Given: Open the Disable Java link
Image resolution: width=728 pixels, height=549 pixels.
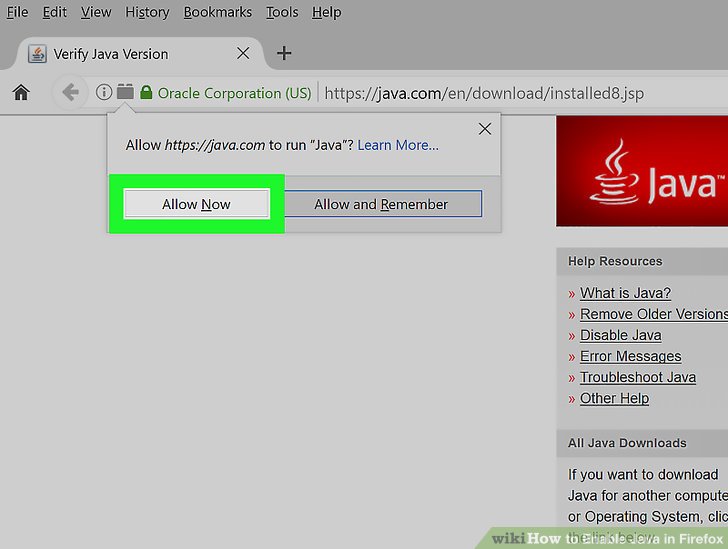Looking at the screenshot, I should (x=621, y=335).
